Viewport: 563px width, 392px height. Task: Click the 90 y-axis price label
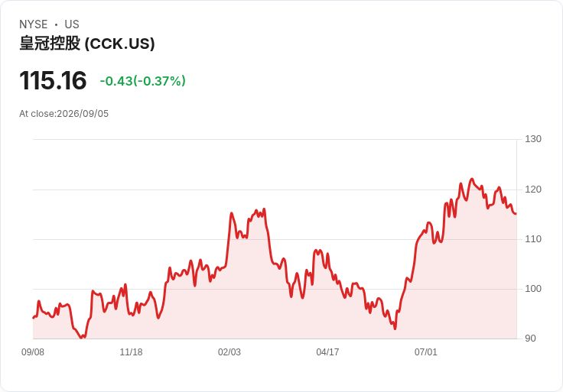click(530, 339)
